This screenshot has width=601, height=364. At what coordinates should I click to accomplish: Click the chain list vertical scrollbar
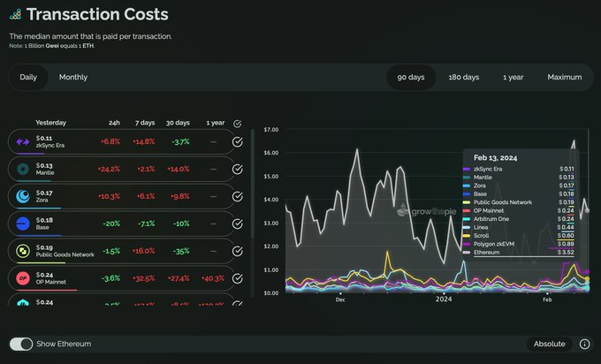(x=253, y=184)
